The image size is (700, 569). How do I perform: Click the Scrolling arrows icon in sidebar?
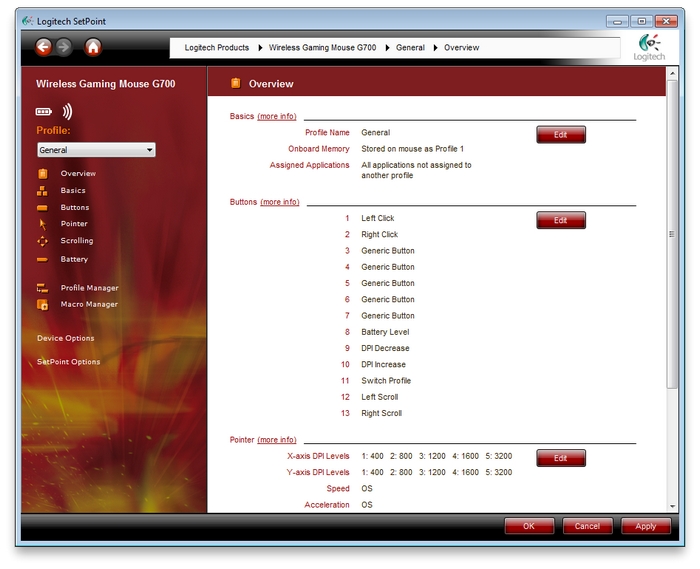(x=42, y=241)
